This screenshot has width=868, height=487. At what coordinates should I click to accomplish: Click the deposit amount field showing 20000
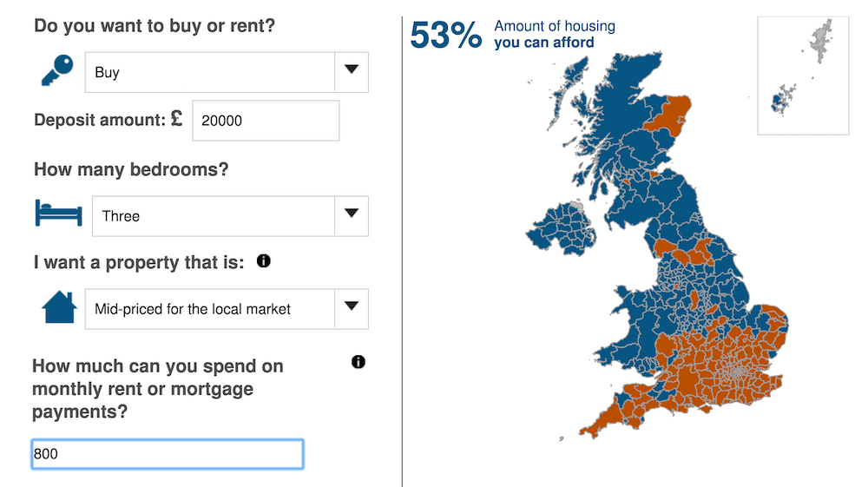pyautogui.click(x=266, y=121)
